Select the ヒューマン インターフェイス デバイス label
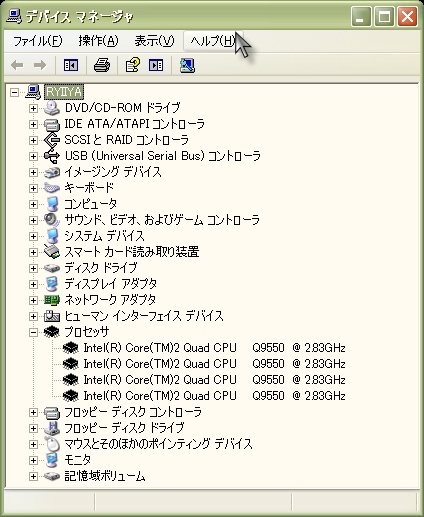This screenshot has width=424, height=517. 144,316
